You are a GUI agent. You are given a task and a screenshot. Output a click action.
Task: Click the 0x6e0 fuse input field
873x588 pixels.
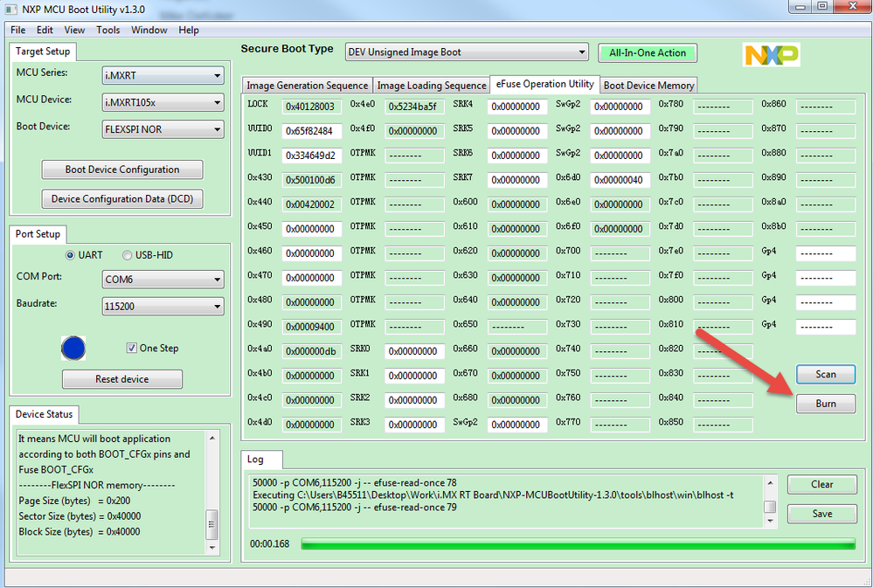pos(620,204)
